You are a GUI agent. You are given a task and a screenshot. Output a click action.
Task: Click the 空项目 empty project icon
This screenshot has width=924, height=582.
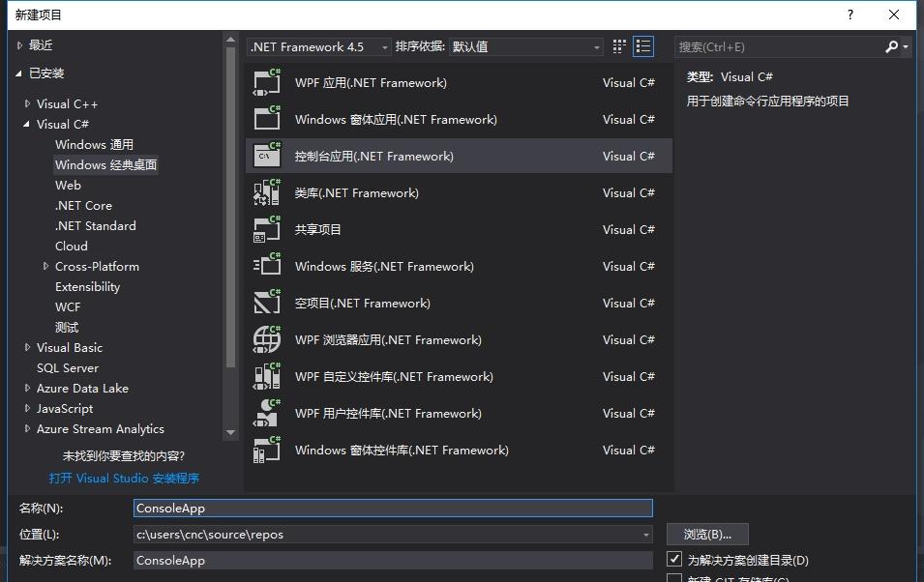(267, 303)
